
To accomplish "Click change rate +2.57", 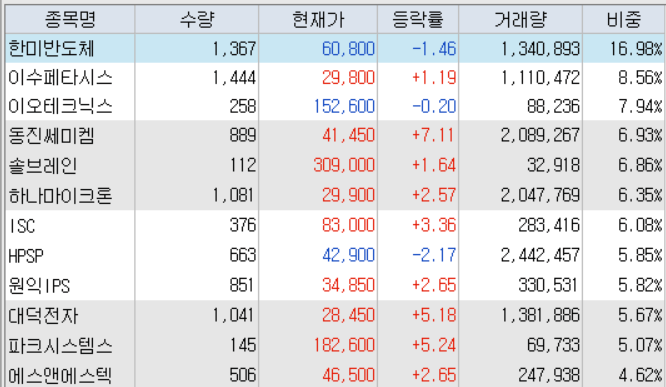I will [434, 195].
